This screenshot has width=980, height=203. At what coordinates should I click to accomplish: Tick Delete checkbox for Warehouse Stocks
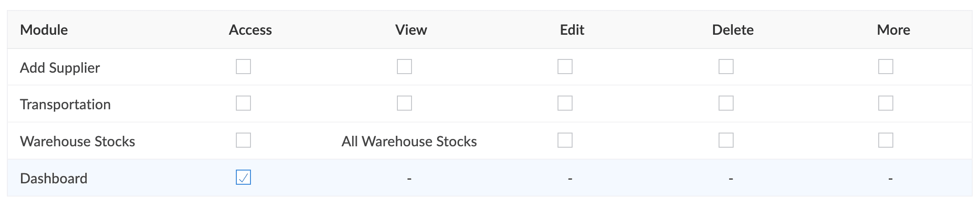pos(726,140)
